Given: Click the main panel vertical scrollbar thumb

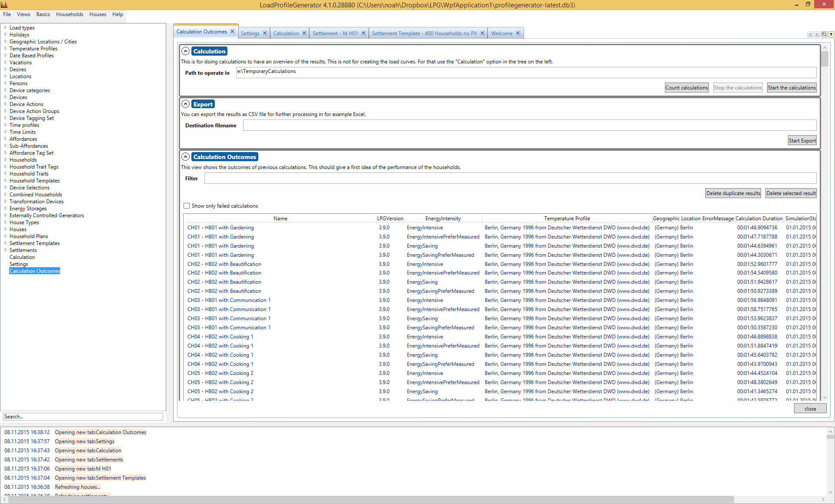Looking at the screenshot, I should pos(825,59).
